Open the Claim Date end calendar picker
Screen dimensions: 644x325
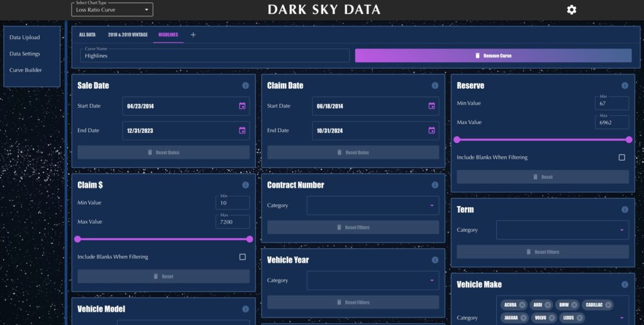431,130
